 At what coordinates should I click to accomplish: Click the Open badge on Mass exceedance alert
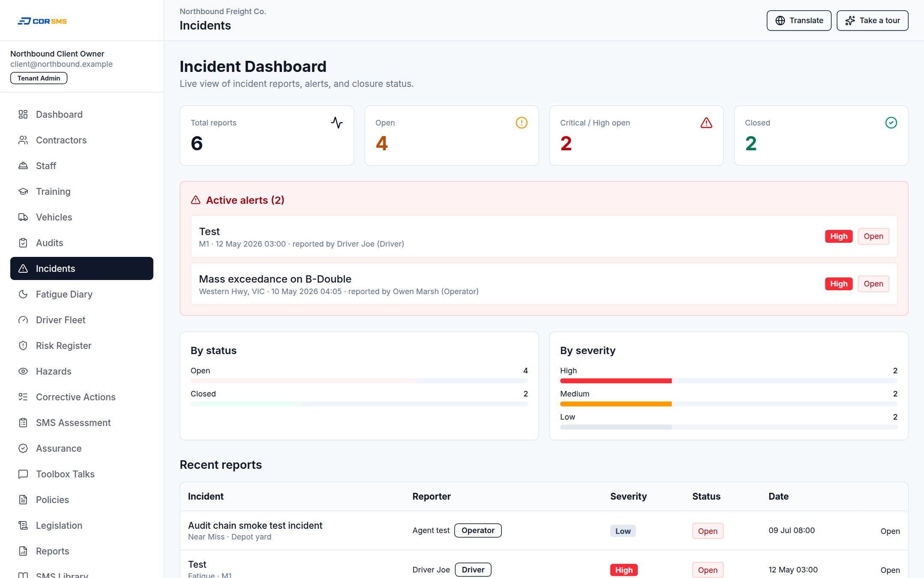(873, 284)
